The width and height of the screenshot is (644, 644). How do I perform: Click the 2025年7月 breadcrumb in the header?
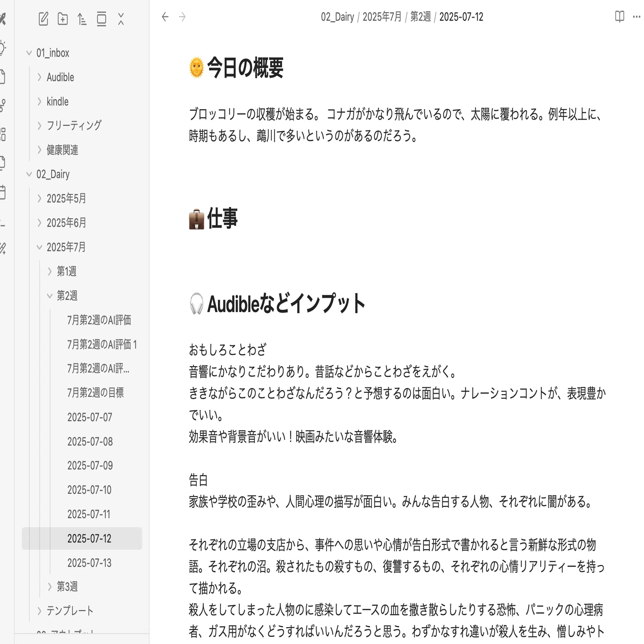382,17
